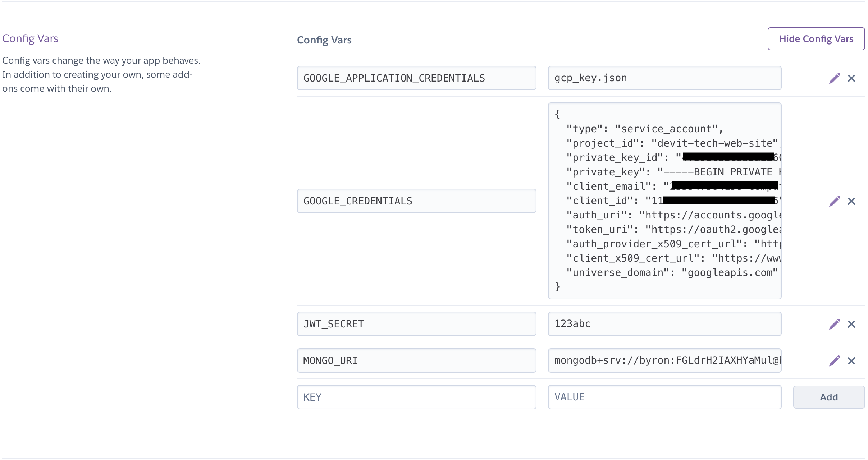Remove the MONGO_URI config var
Viewport: 868px width, 460px height.
pyautogui.click(x=851, y=360)
